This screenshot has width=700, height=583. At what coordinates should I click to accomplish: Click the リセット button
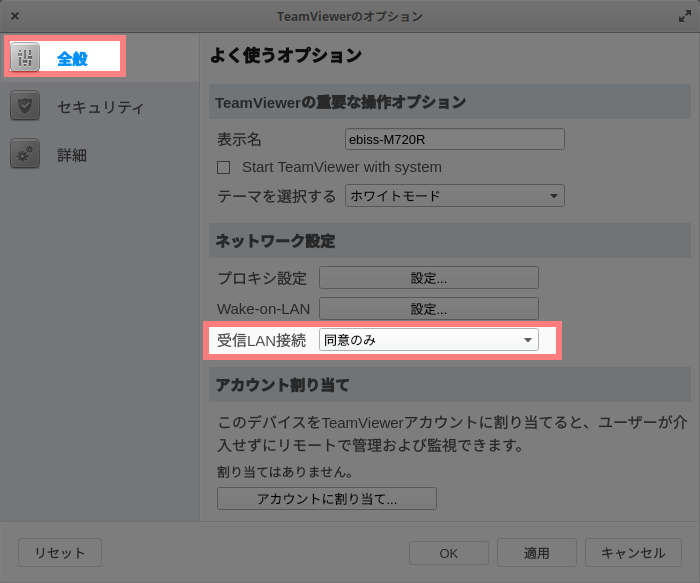click(x=60, y=553)
